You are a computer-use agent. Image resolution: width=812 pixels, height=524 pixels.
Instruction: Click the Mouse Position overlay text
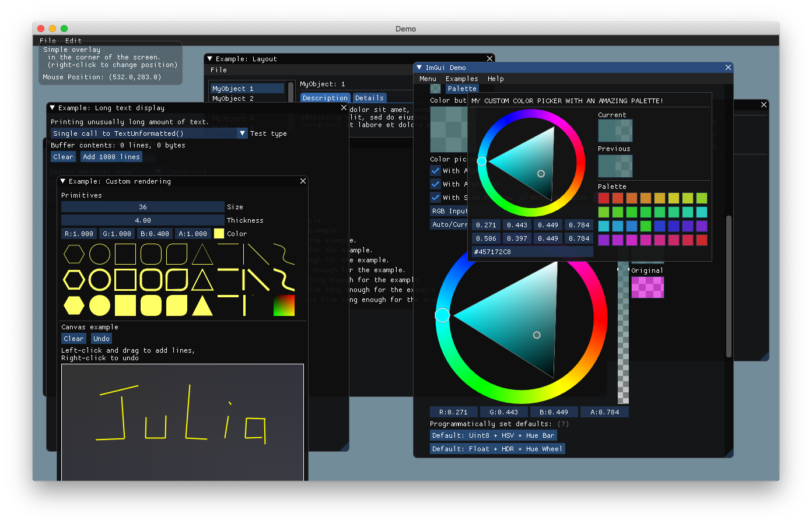click(x=102, y=77)
